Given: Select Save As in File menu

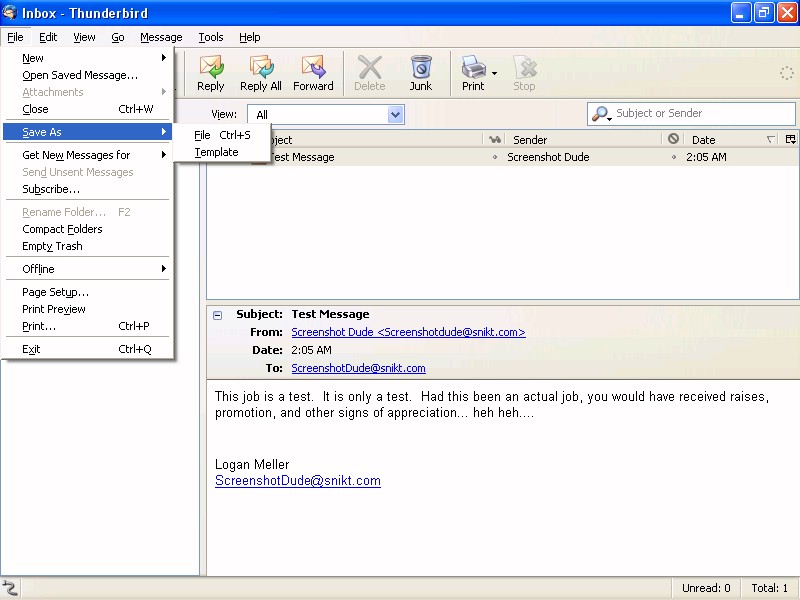Looking at the screenshot, I should pos(88,132).
